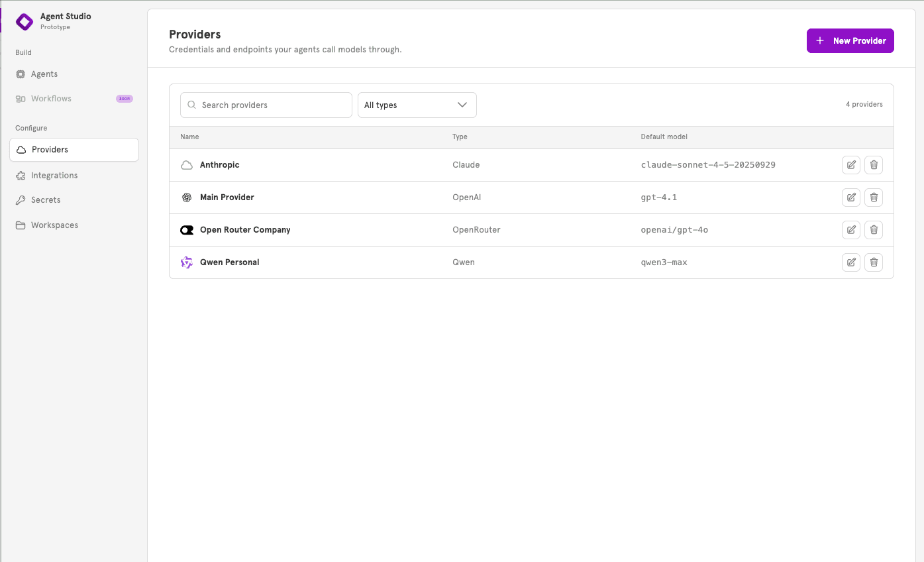Image resolution: width=924 pixels, height=562 pixels.
Task: Delete the Main Provider entry
Action: (x=874, y=197)
